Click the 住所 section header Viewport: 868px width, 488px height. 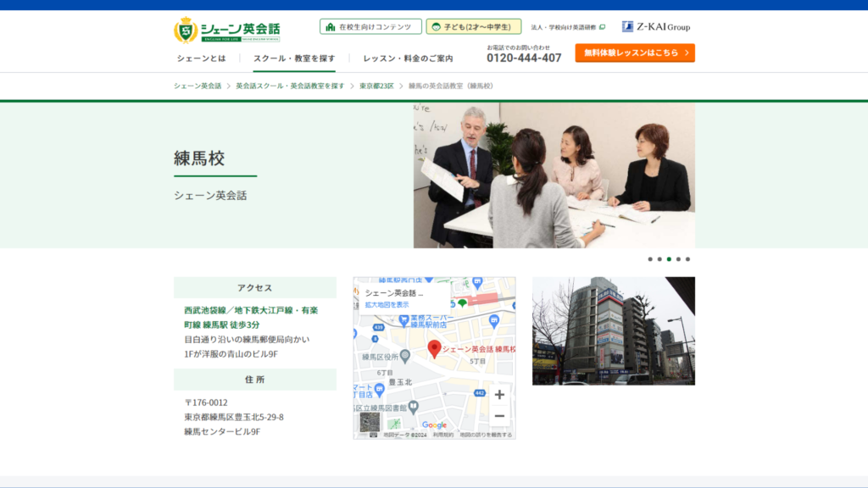pos(254,380)
